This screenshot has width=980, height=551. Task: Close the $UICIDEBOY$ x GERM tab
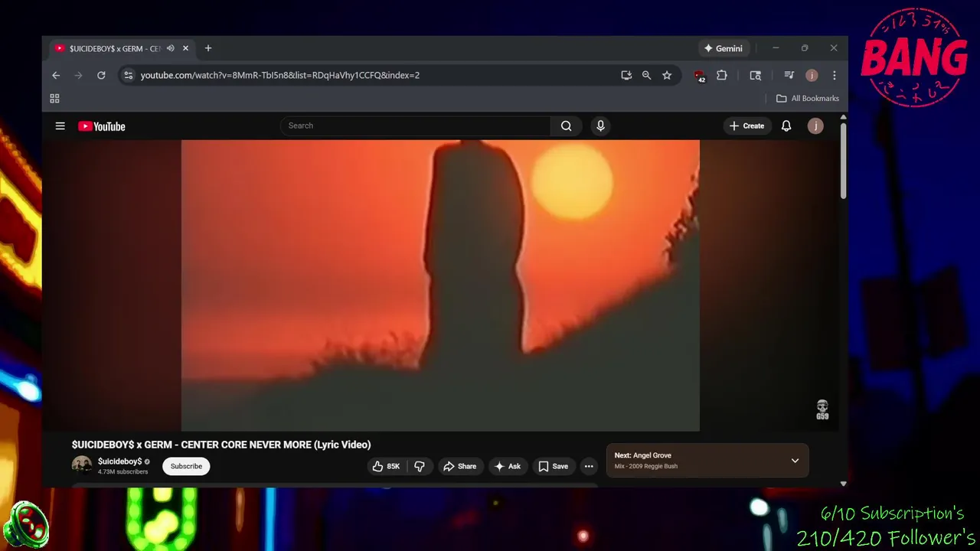(x=185, y=48)
